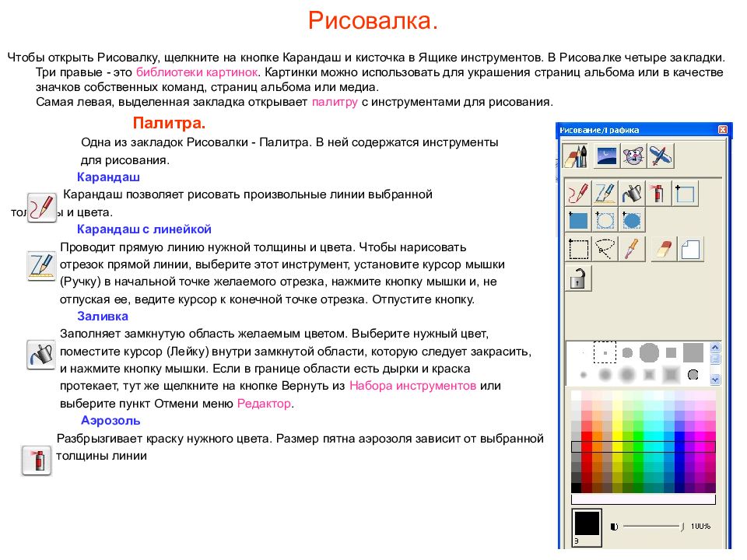Follow the Набора инструментов link
The width and height of the screenshot is (747, 560).
coord(412,386)
